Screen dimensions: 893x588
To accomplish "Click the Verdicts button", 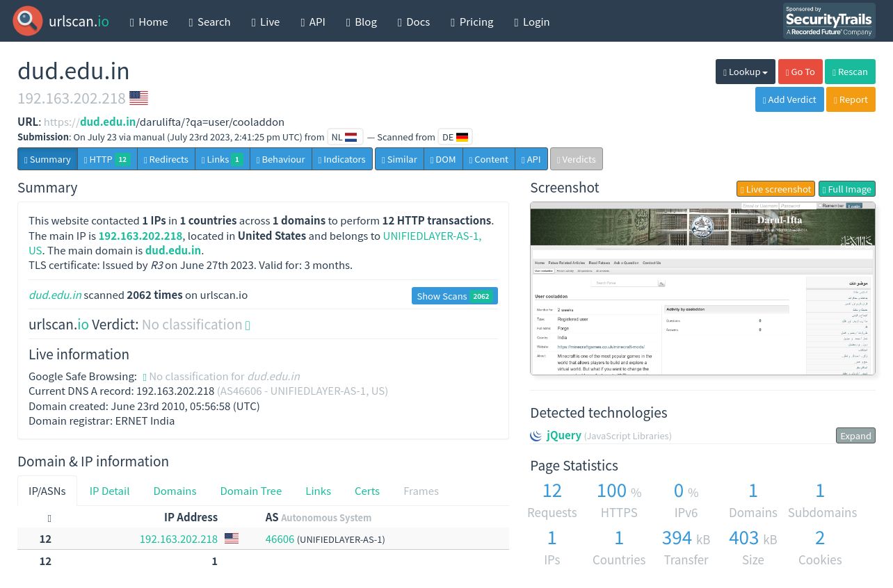I will [576, 159].
